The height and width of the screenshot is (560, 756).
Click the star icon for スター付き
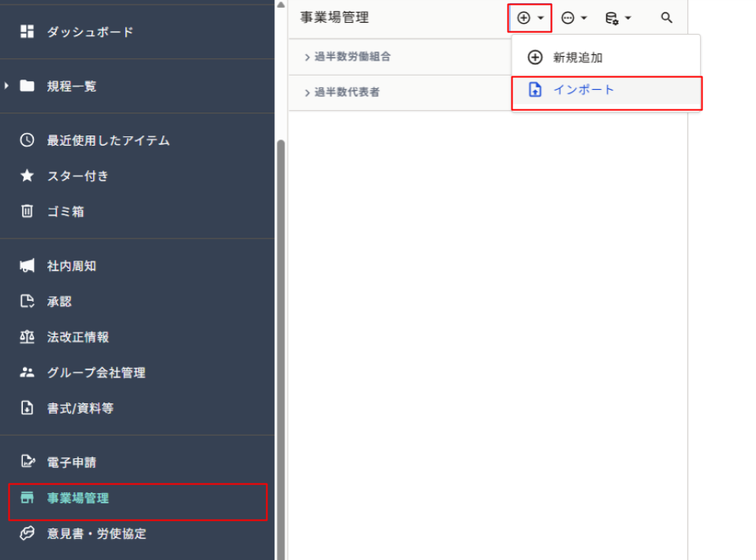coord(27,176)
